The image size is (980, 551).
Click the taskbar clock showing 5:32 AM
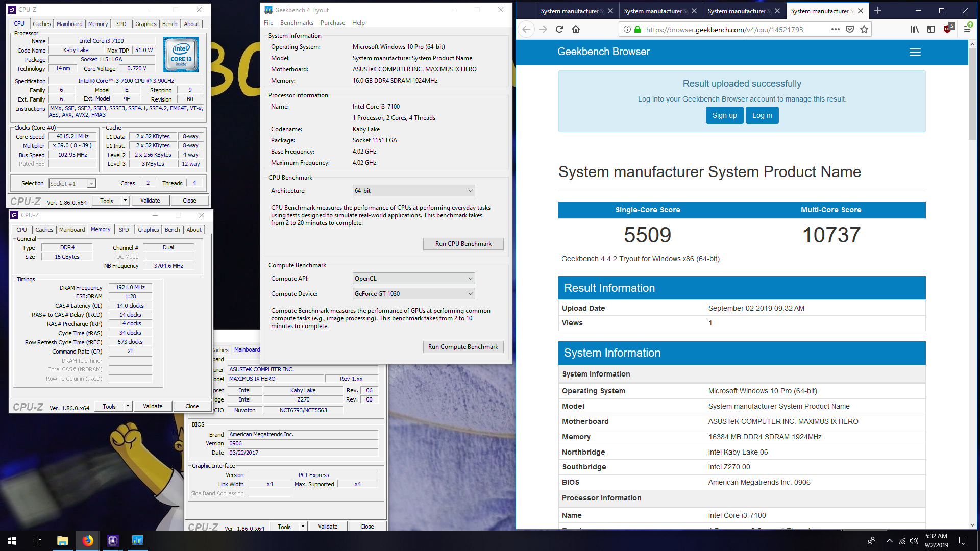(936, 541)
